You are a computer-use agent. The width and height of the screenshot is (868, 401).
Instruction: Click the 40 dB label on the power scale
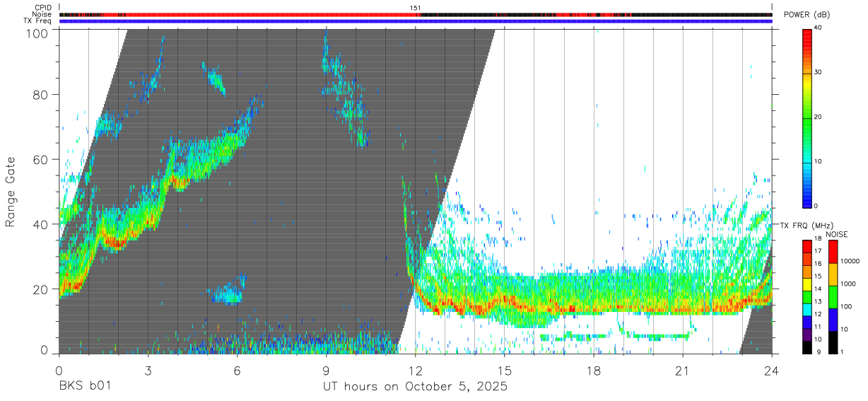[x=819, y=28]
